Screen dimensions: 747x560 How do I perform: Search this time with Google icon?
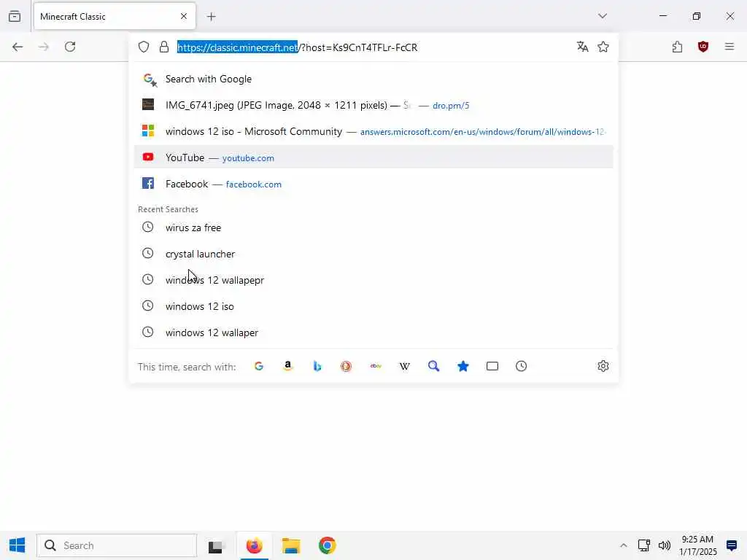point(259,366)
